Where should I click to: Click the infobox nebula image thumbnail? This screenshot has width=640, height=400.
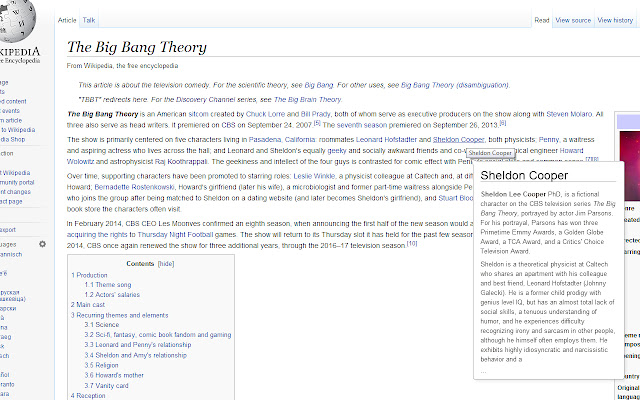pyautogui.click(x=629, y=166)
